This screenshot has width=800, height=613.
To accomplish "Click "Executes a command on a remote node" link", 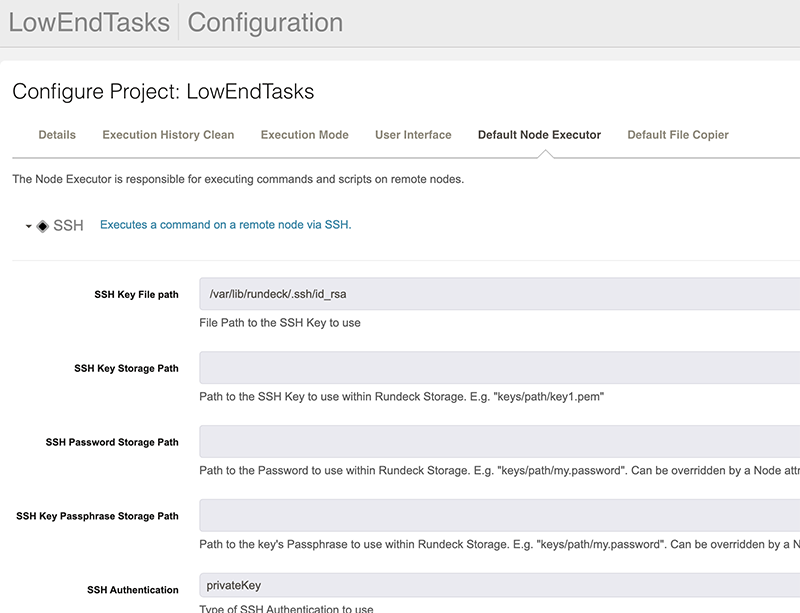I will [x=226, y=225].
